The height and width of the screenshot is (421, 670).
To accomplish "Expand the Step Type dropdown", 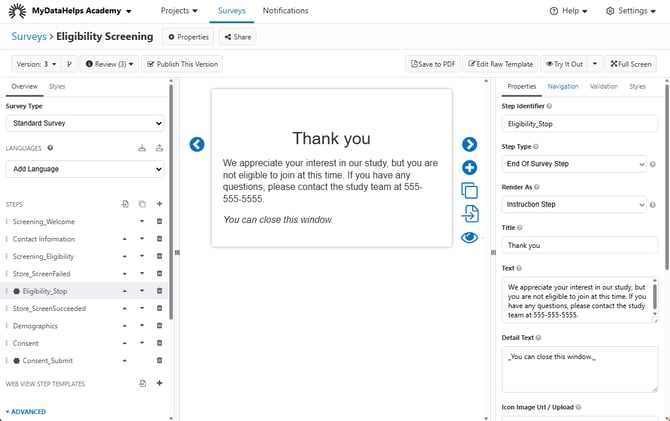I will pyautogui.click(x=573, y=164).
